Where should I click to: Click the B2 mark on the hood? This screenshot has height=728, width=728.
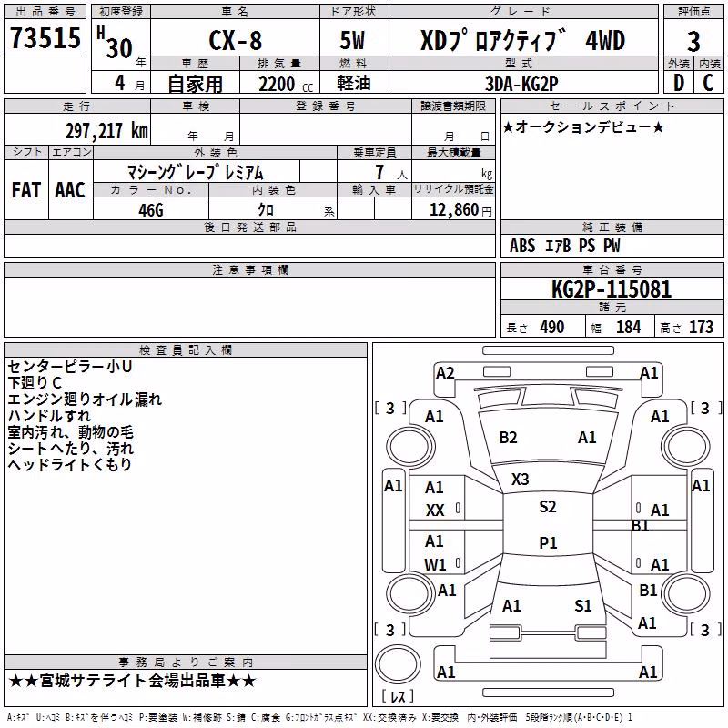(x=508, y=438)
